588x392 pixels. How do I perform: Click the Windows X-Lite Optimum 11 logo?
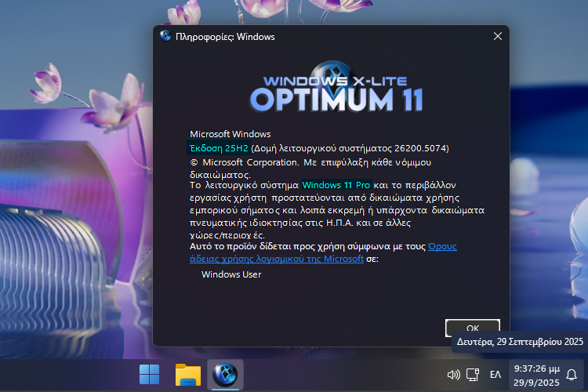pos(336,91)
